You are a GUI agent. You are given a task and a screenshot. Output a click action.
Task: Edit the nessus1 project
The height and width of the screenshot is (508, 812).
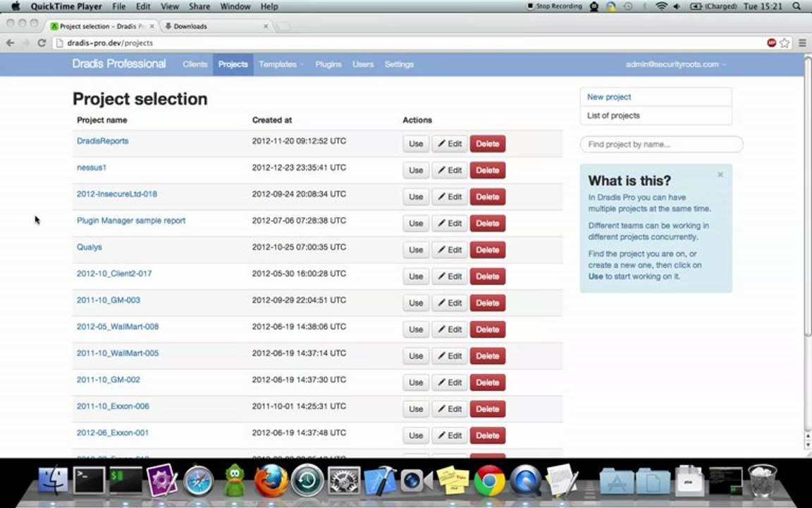pos(450,170)
